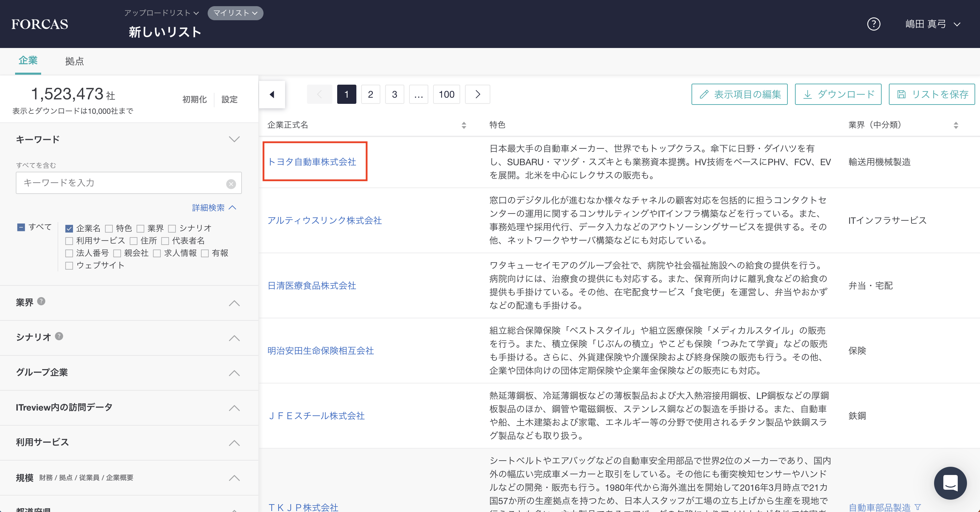The height and width of the screenshot is (512, 980).
Task: Switch to the 拠点 tab
Action: 74,61
